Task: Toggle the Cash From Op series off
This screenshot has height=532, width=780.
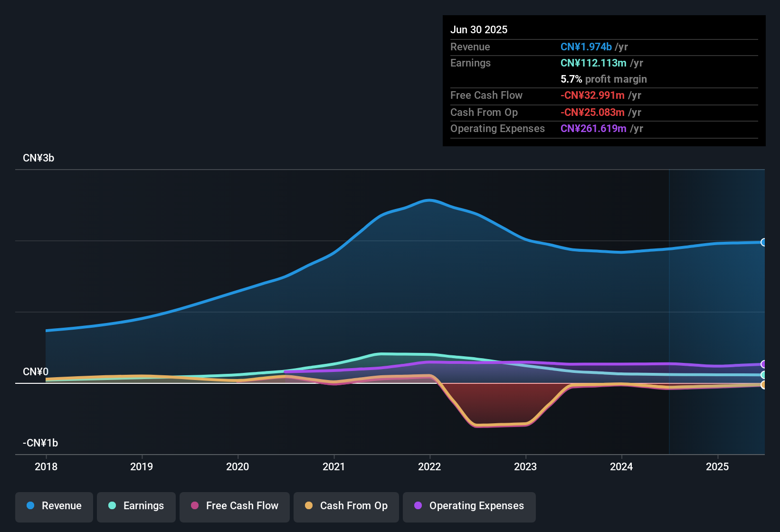Action: [346, 506]
